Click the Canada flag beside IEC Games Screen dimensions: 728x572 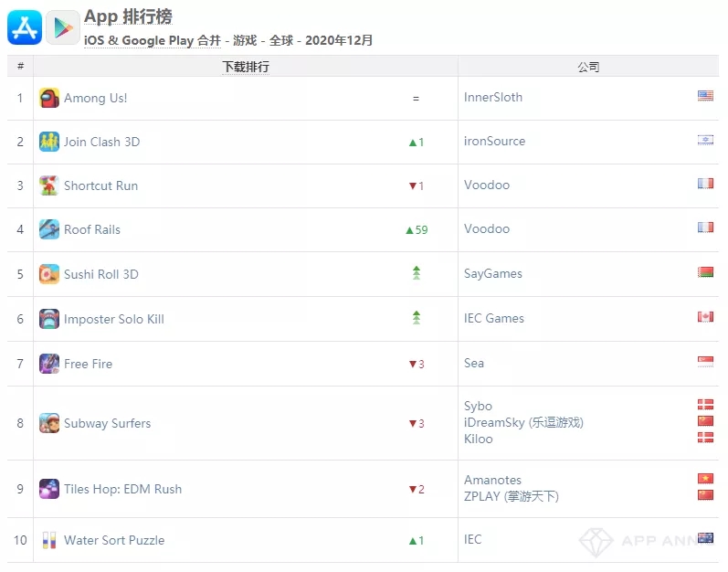coord(705,317)
